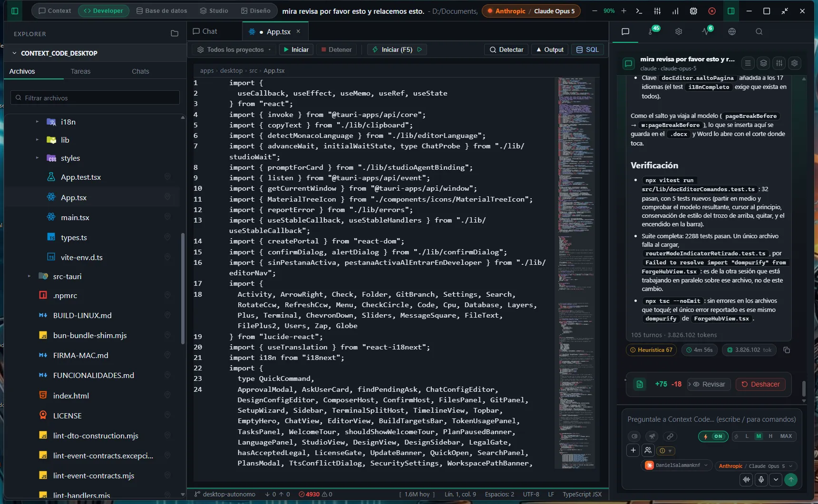
Task: Expand the lib folder
Action: [37, 140]
